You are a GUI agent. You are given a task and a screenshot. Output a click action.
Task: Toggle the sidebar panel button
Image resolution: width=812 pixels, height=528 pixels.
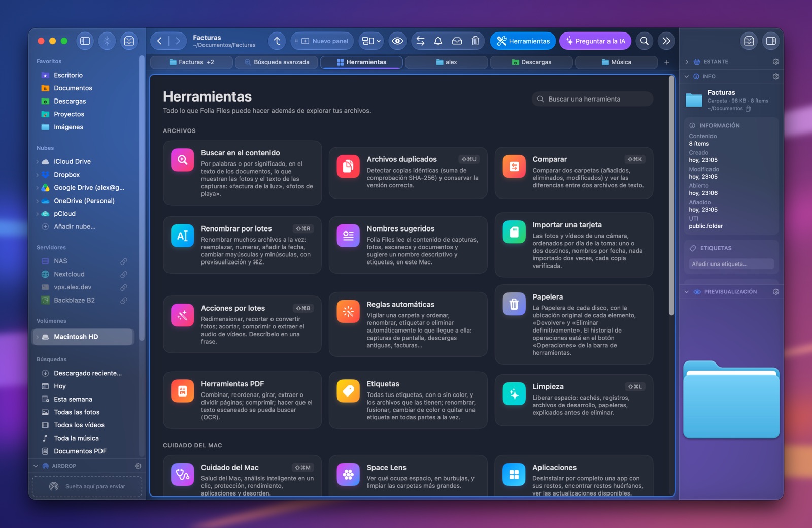85,41
